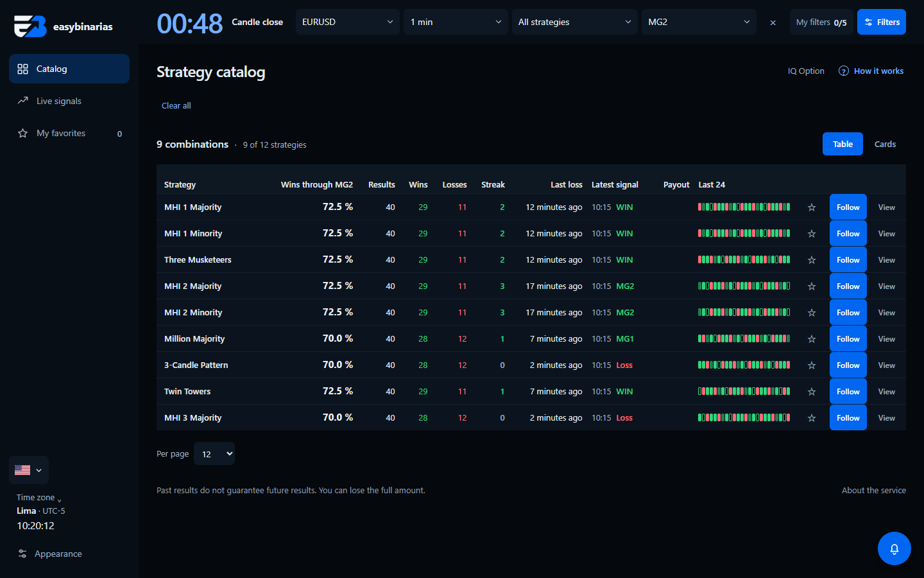
Task: Click the How it works help icon
Action: coord(844,71)
